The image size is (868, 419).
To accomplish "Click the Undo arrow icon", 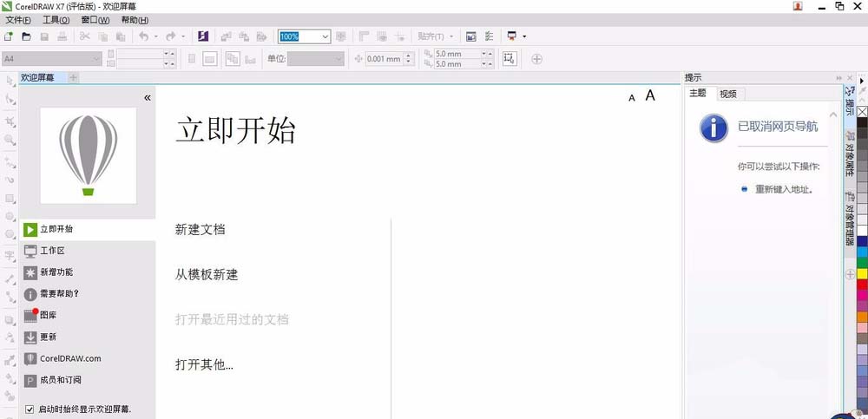I will click(x=143, y=36).
